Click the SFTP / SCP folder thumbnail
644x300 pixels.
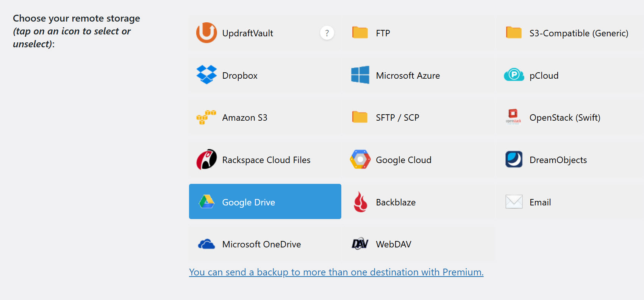click(x=360, y=117)
